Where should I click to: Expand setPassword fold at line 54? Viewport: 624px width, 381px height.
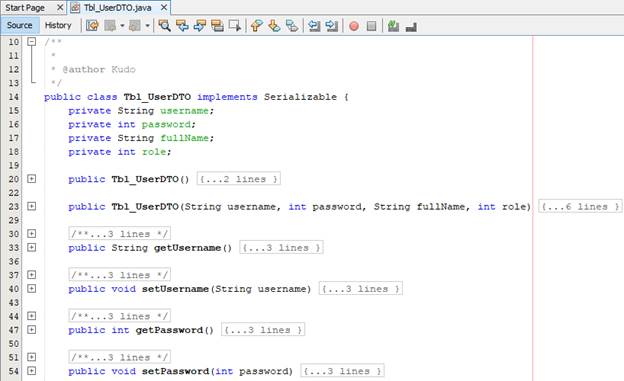(31, 371)
